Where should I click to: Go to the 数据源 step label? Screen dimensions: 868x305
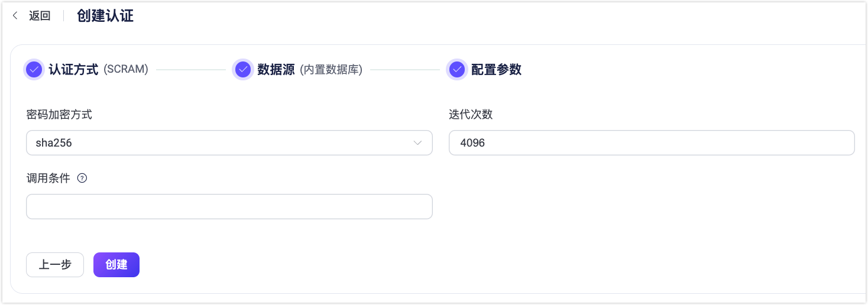[276, 70]
